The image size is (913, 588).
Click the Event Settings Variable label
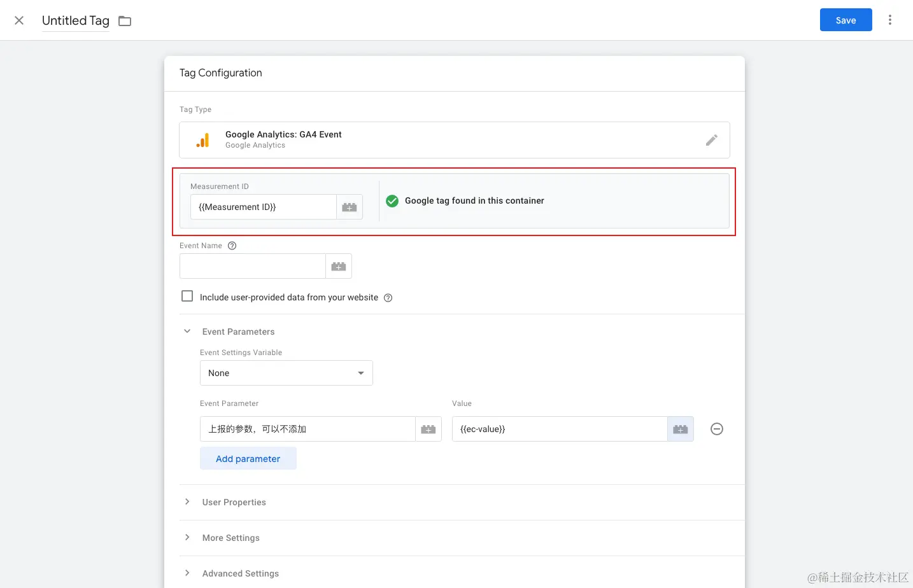click(x=241, y=353)
